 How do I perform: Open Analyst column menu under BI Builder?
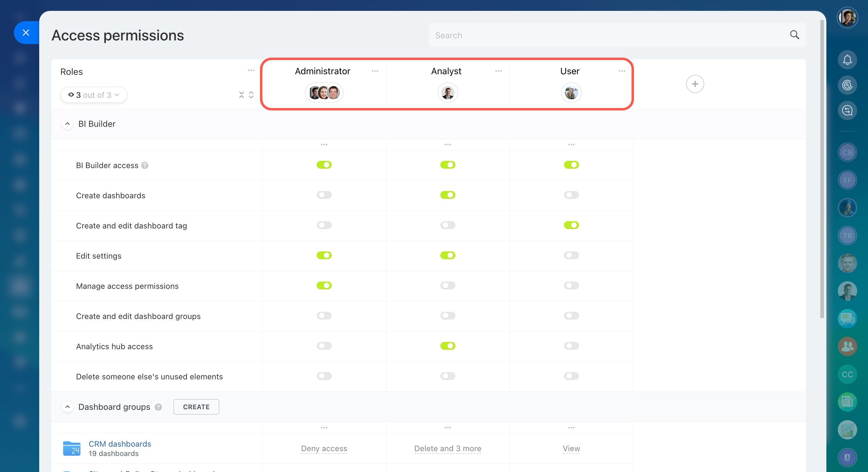point(448,145)
